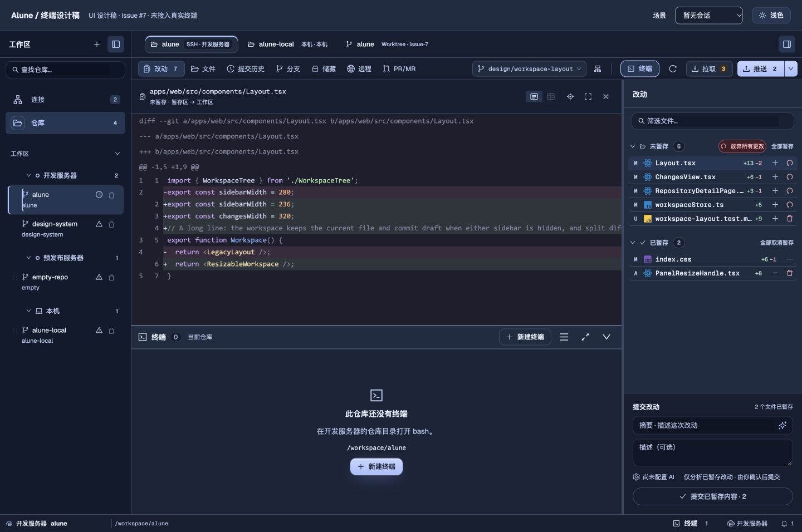The width and height of the screenshot is (802, 532).
Task: Click 提交已暂存内容 commit button
Action: 712,496
